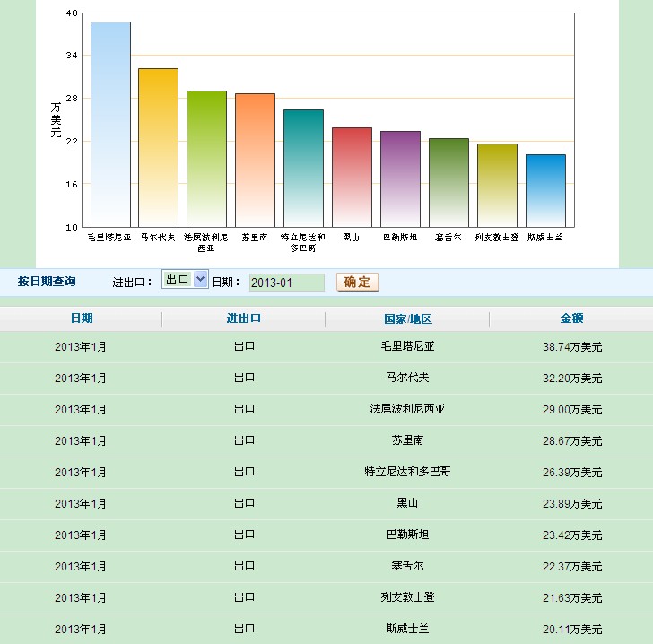Click the 日期 column header
The height and width of the screenshot is (644, 653).
pos(81,318)
